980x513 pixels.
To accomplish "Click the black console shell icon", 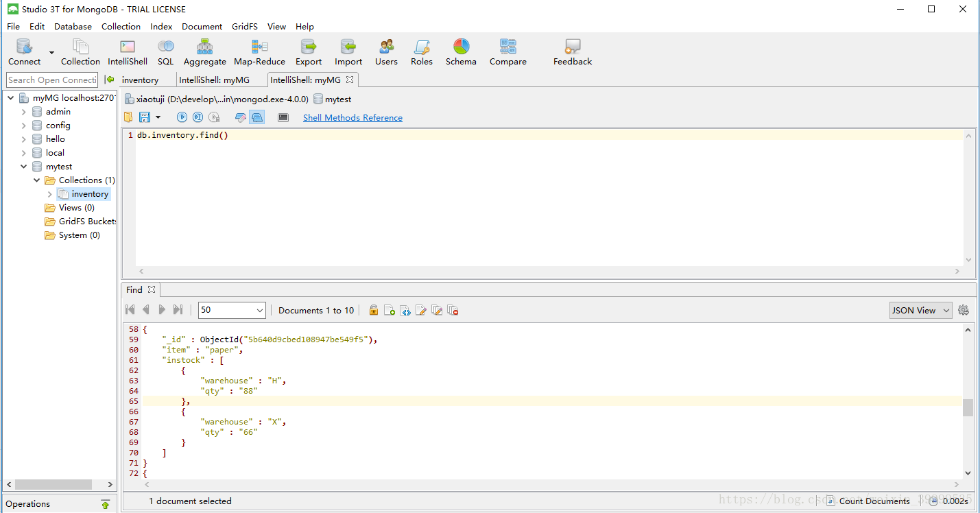I will tap(283, 117).
